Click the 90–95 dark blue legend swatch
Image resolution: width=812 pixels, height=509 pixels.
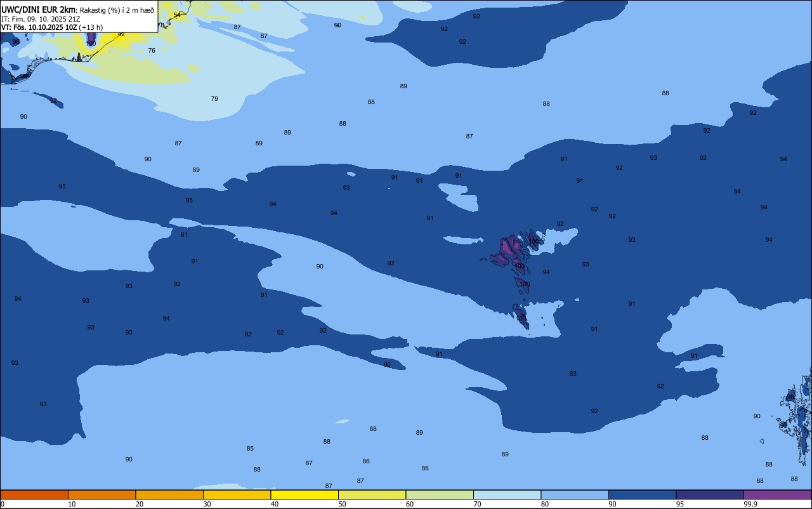[x=642, y=494]
